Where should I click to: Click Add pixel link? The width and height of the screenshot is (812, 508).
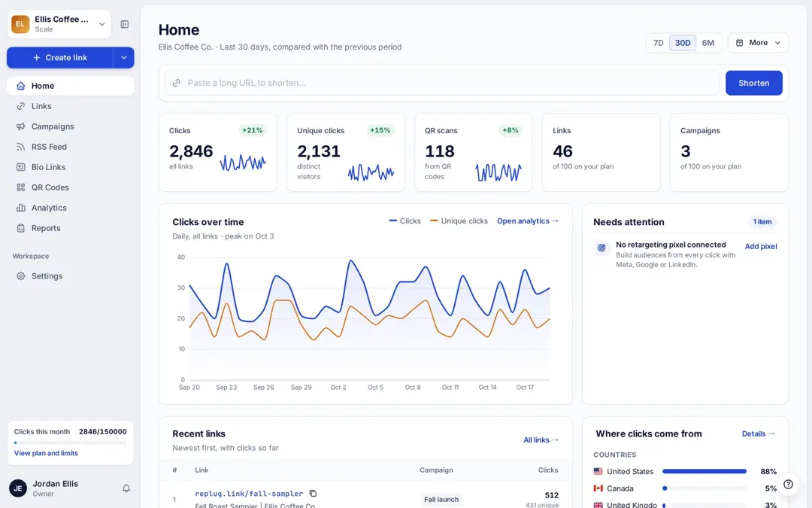[x=761, y=246]
